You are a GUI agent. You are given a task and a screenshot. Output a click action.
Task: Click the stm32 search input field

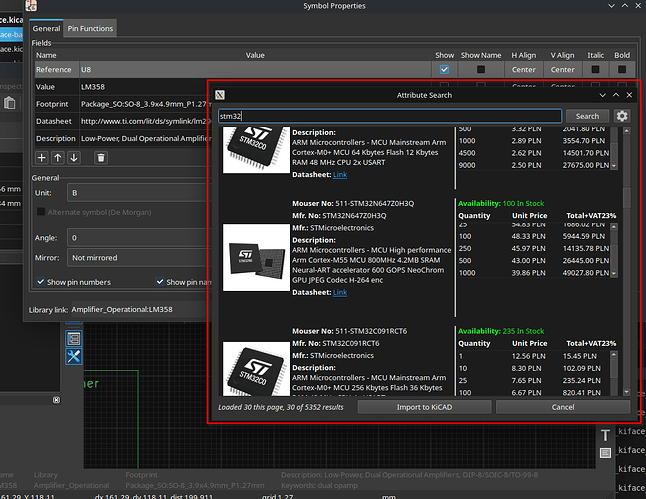click(x=390, y=116)
